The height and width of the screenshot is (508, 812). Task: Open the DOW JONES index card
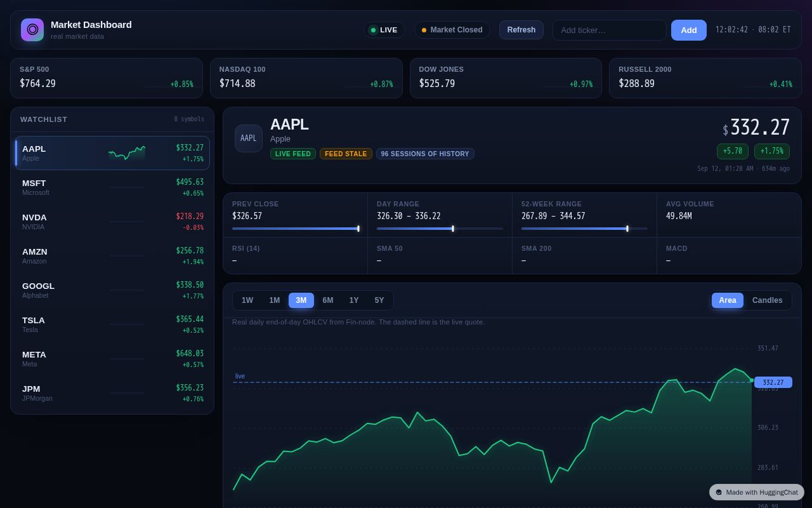click(506, 78)
